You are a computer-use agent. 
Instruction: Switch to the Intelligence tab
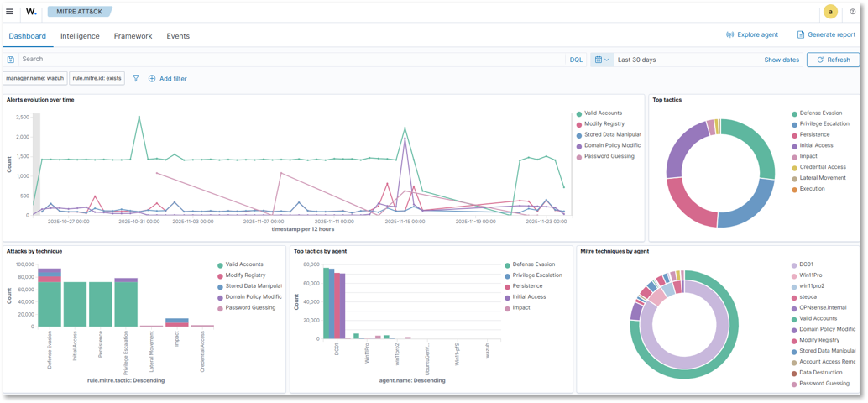point(80,36)
